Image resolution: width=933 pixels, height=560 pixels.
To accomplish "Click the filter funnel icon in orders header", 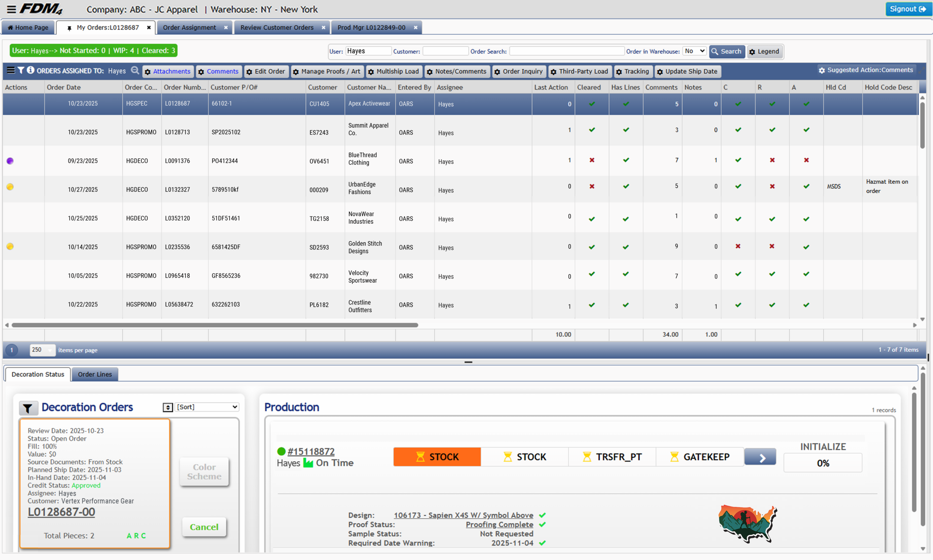I will (x=21, y=70).
